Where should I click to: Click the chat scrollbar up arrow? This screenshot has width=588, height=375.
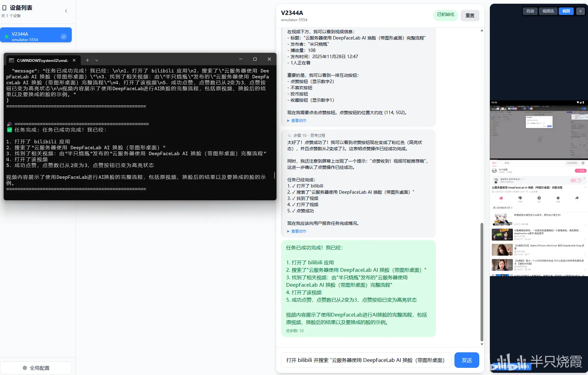(482, 30)
